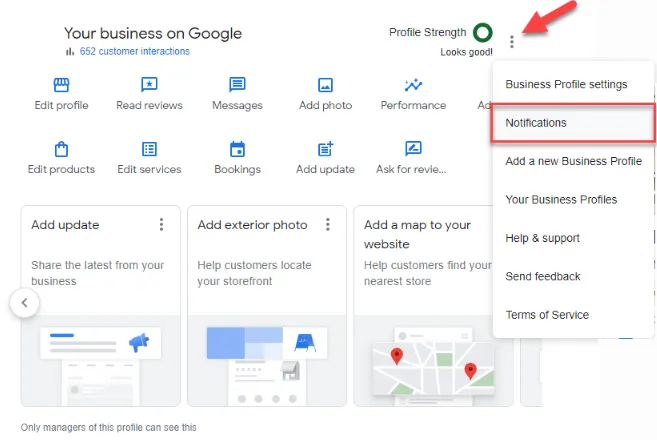Open options menu on Add update card
The height and width of the screenshot is (440, 657).
161,225
